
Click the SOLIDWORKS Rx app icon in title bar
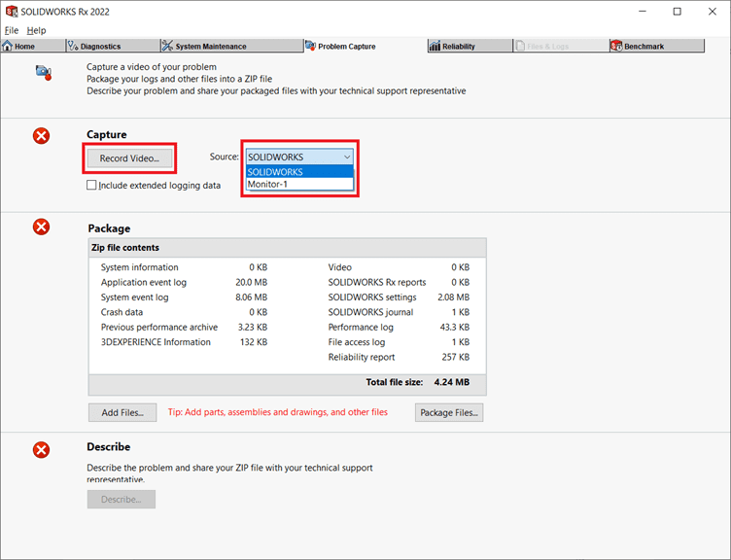(12, 12)
